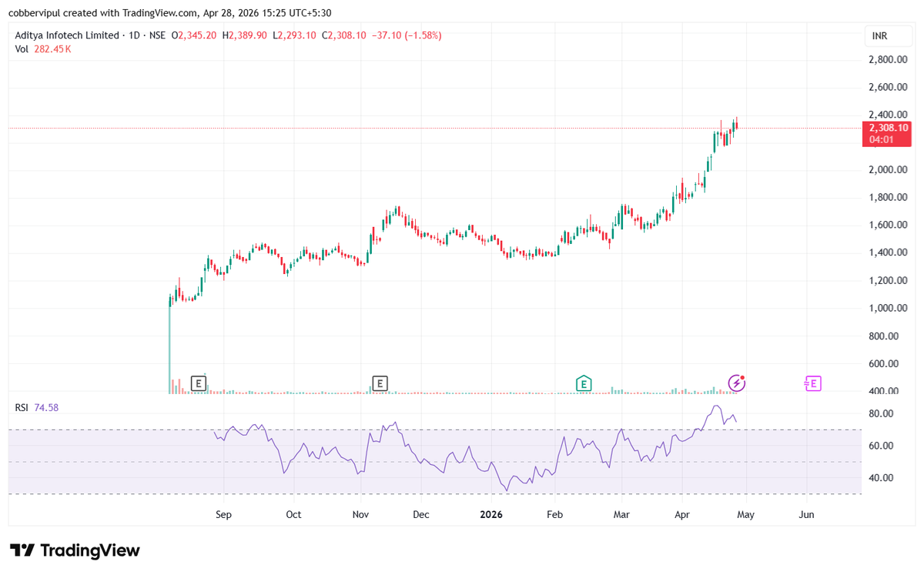Click the Nov label on time axis
The width and height of the screenshot is (924, 575).
(x=360, y=514)
